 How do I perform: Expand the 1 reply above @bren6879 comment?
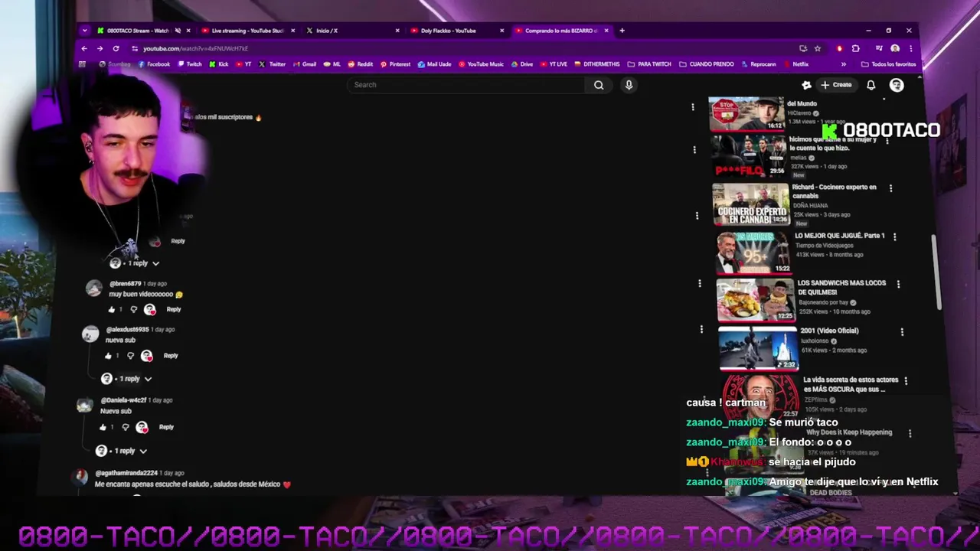pos(135,263)
